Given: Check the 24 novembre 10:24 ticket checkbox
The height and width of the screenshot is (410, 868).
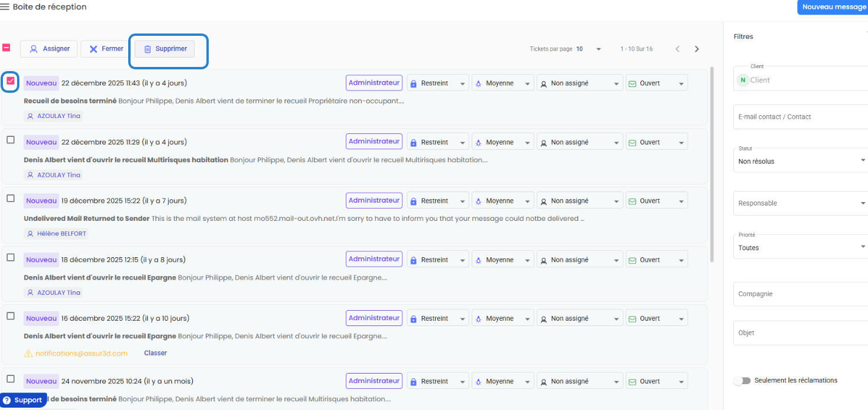Looking at the screenshot, I should (11, 379).
